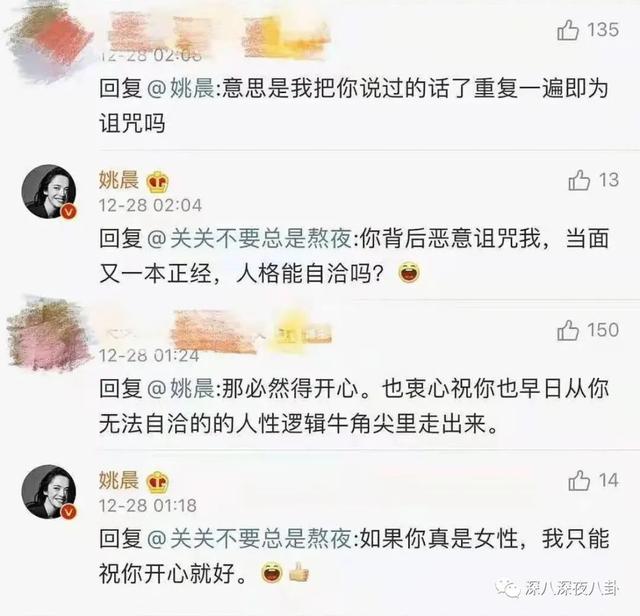Open 姚晨's avatar at the 01:18 comment

[49, 491]
